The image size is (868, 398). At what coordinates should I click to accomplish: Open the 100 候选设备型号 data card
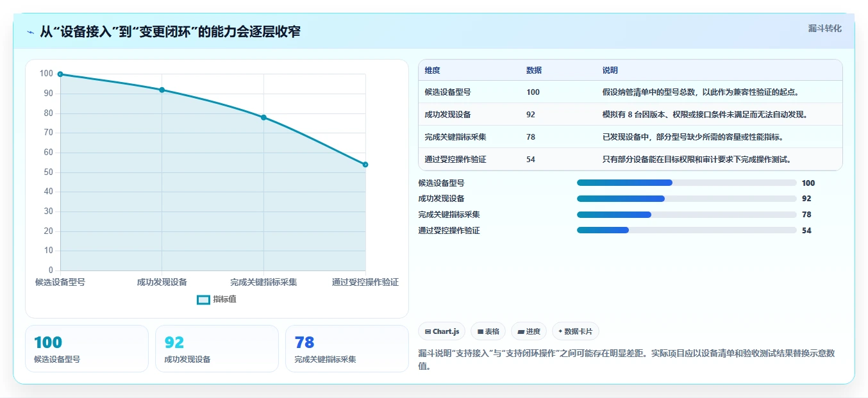[x=87, y=349]
